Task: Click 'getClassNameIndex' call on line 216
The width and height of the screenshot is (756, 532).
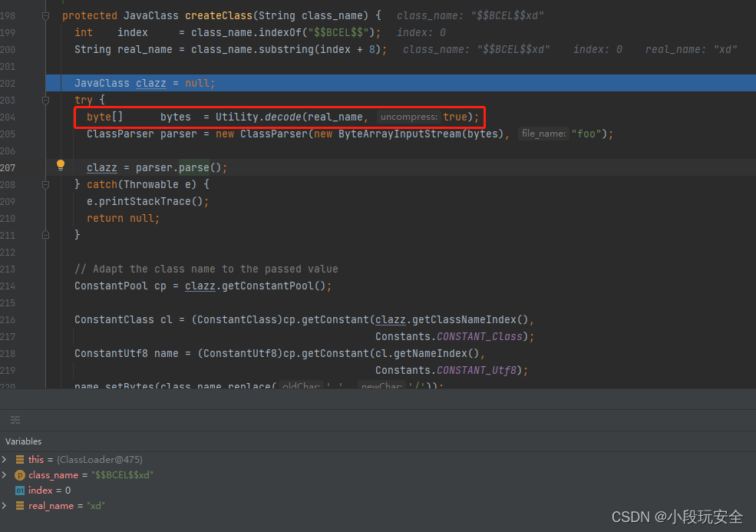Action: tap(464, 319)
